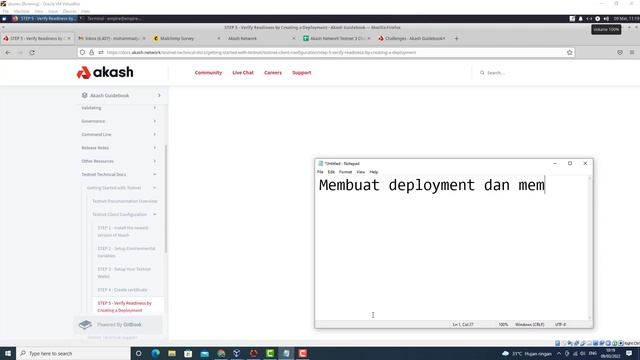Switch to Akash Network Testnet 3 spreadsheet tab
The width and height of the screenshot is (640, 360).
pyautogui.click(x=336, y=38)
